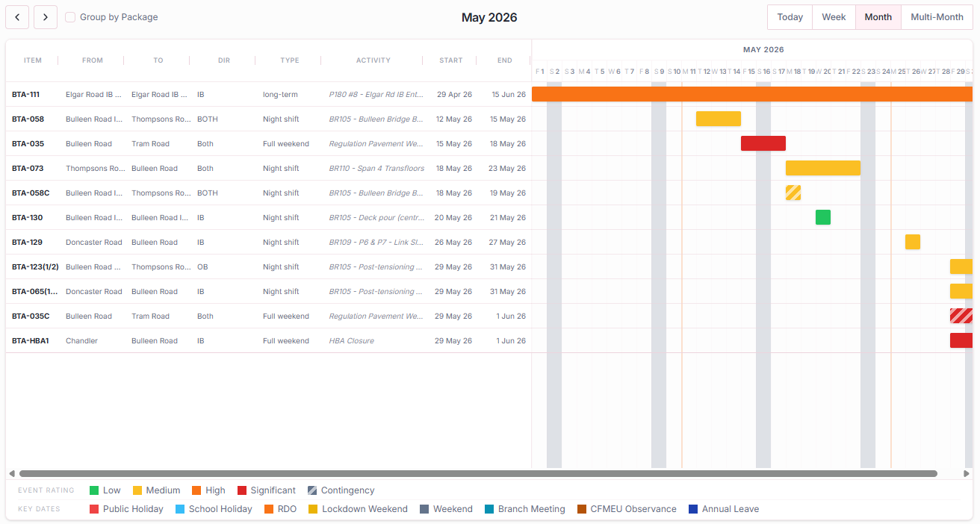Click the FROM column header
Image resolution: width=980 pixels, height=524 pixels.
point(93,60)
